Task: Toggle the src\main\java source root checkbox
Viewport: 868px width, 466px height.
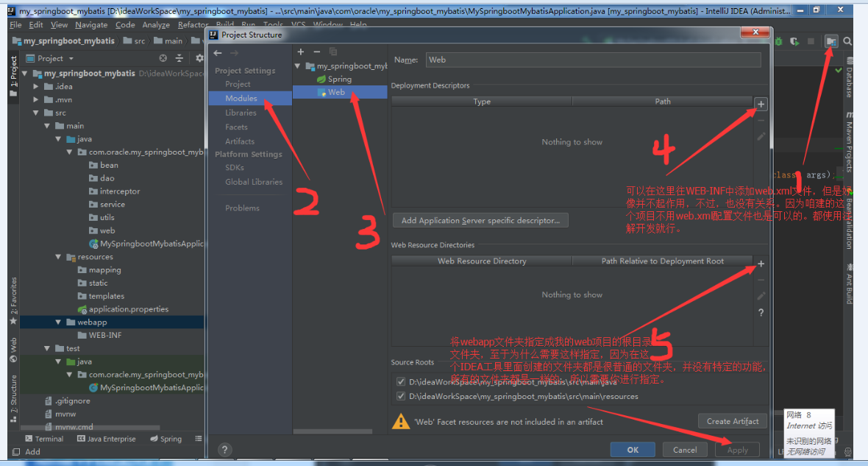Action: coord(401,382)
